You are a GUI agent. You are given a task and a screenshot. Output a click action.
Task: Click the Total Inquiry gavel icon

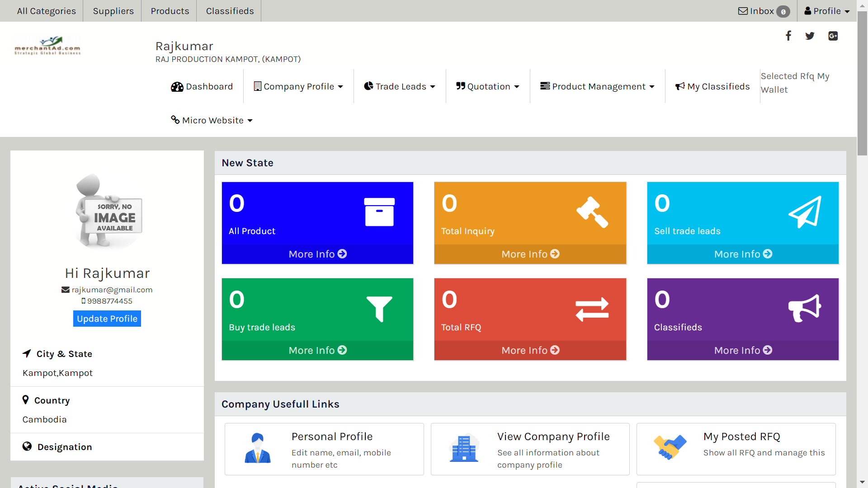click(592, 212)
